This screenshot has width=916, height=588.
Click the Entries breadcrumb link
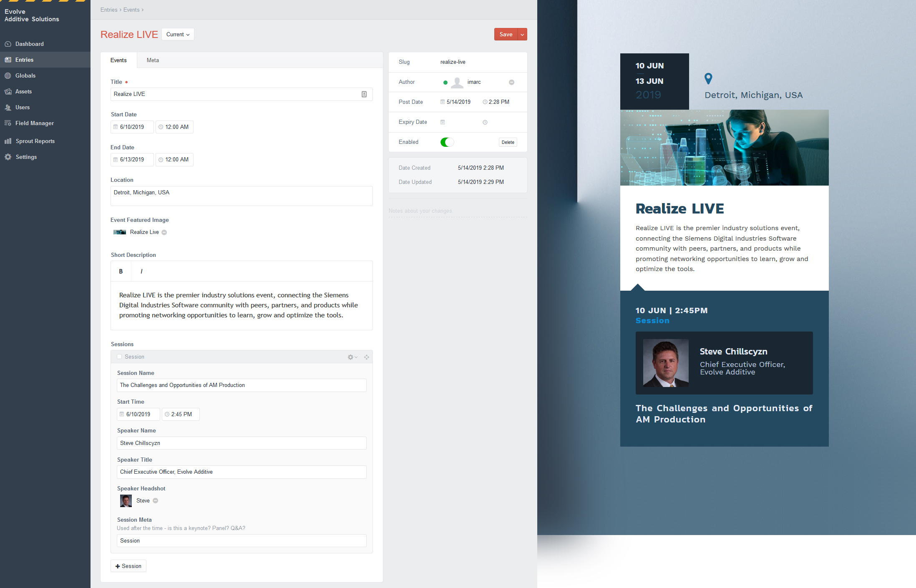pyautogui.click(x=109, y=10)
